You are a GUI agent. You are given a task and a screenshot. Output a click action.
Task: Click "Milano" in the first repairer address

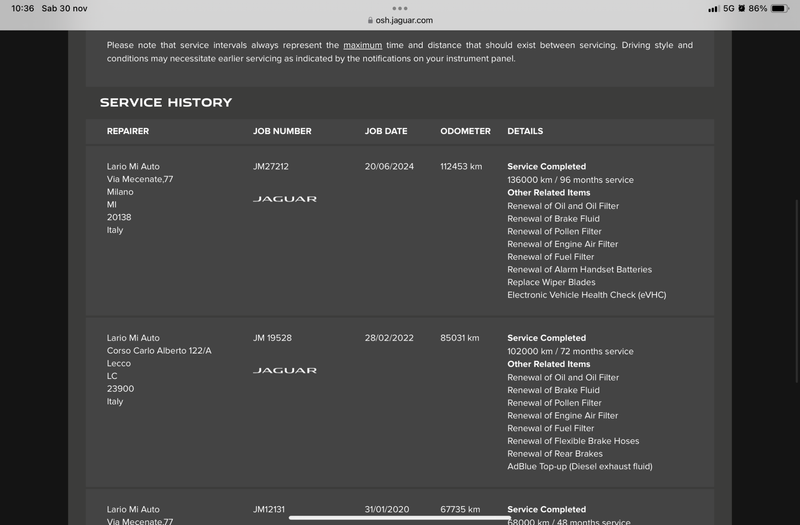pos(120,192)
